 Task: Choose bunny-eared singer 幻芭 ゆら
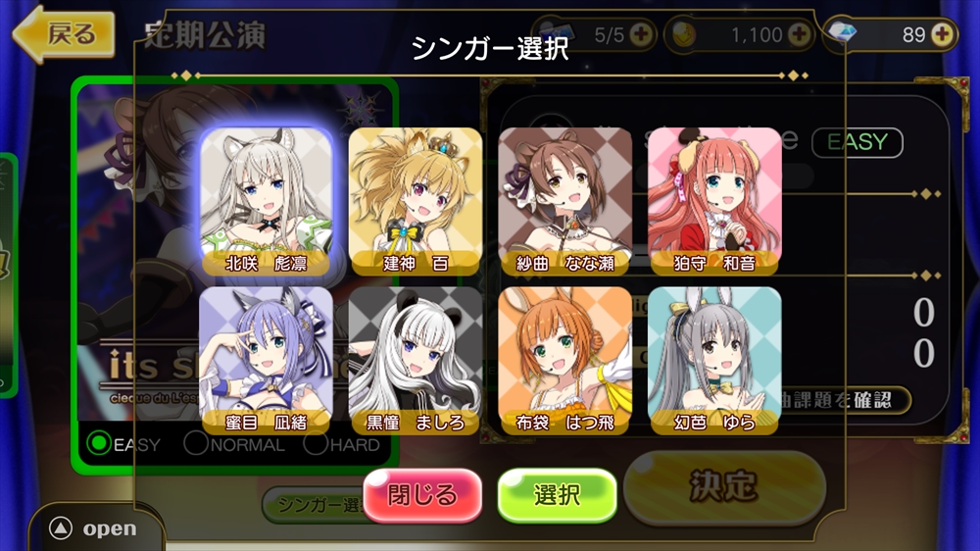pyautogui.click(x=714, y=361)
